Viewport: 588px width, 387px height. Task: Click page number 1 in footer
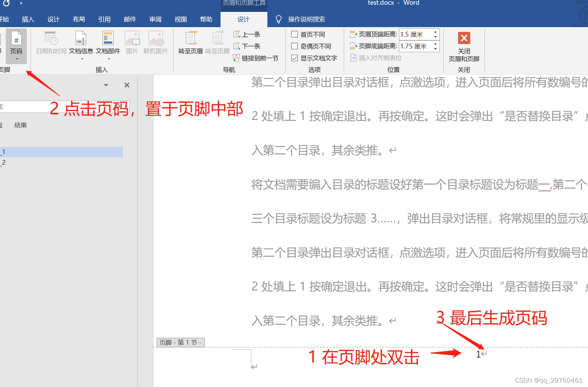(478, 354)
